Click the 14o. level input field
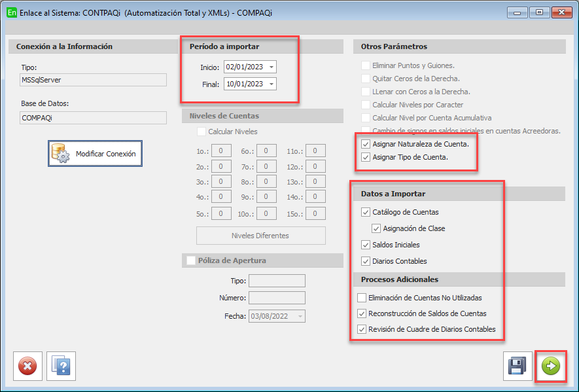 (x=315, y=196)
